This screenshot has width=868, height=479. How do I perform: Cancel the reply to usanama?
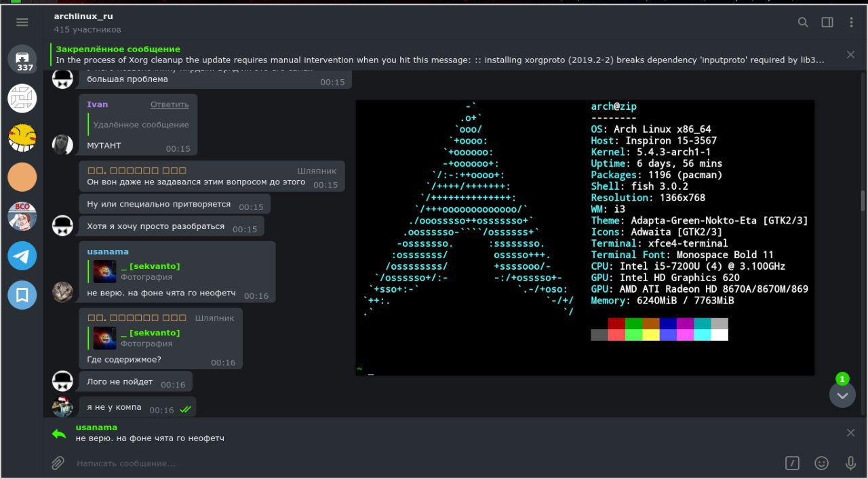[851, 433]
